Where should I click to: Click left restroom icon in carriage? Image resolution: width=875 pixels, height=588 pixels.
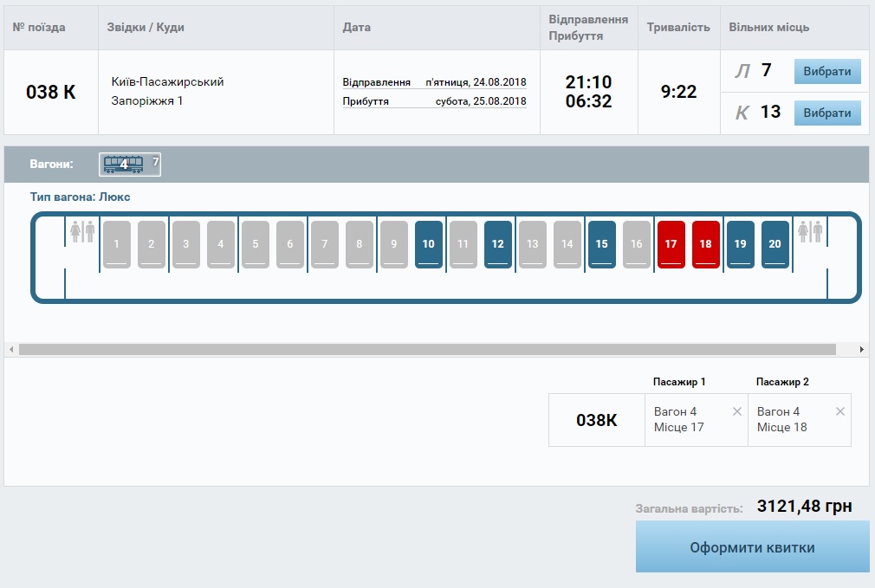(x=82, y=232)
